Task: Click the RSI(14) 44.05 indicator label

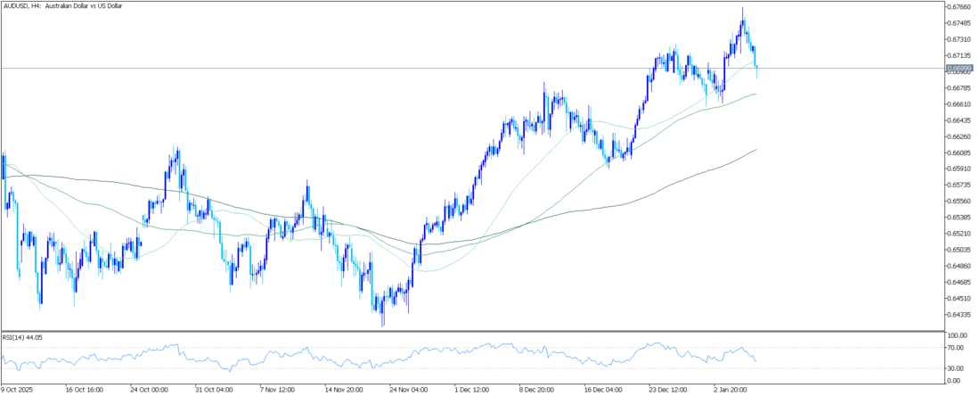Action: tap(23, 337)
